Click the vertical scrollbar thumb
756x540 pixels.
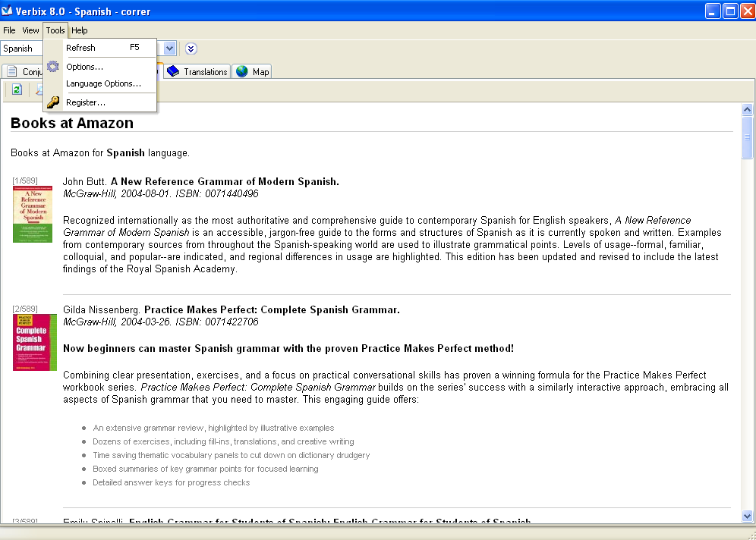point(748,137)
